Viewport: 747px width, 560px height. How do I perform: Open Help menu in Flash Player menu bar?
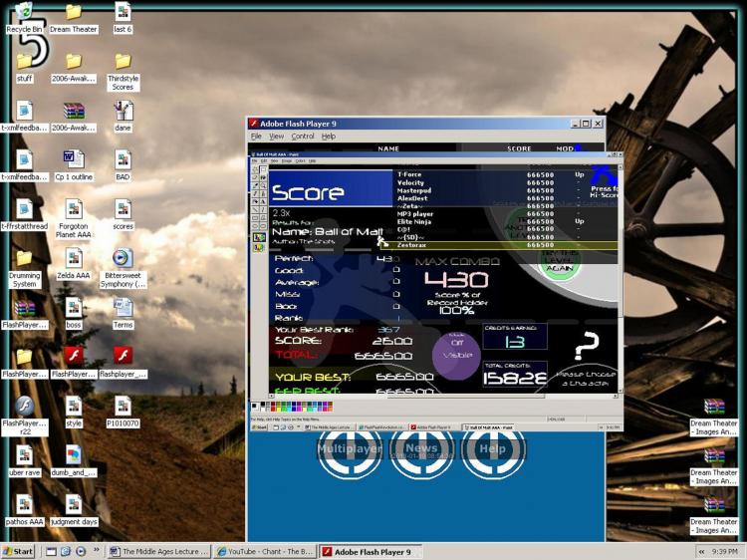pyautogui.click(x=329, y=137)
